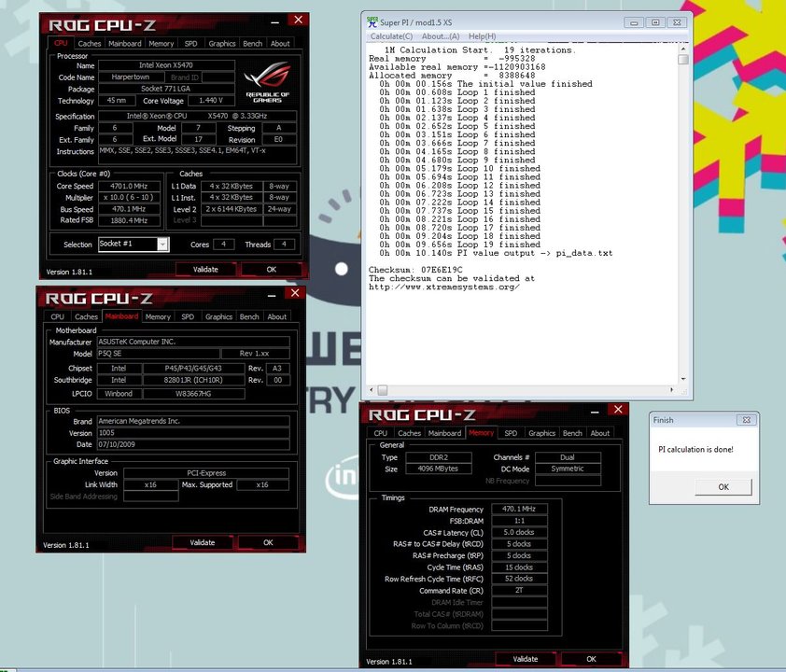Switch to Bench tab in Memory window
Screen dimensions: 786x672
point(572,433)
